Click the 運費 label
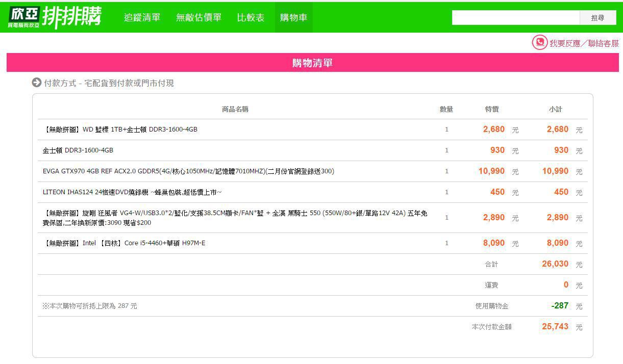Viewport: 623px width, 364px height. pos(491,285)
